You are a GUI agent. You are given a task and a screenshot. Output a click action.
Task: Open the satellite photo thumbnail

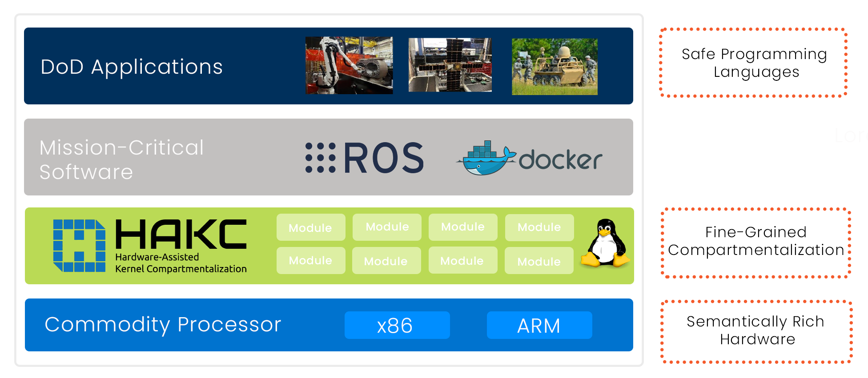coord(450,65)
